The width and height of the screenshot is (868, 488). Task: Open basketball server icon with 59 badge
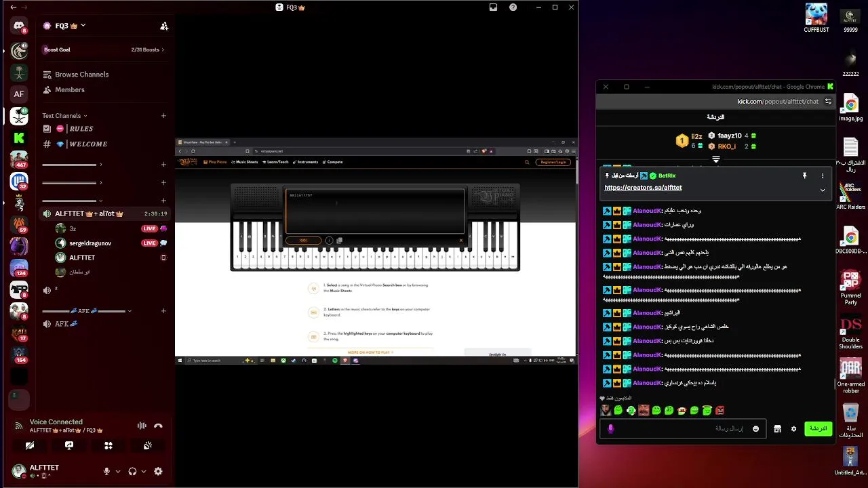(x=19, y=224)
